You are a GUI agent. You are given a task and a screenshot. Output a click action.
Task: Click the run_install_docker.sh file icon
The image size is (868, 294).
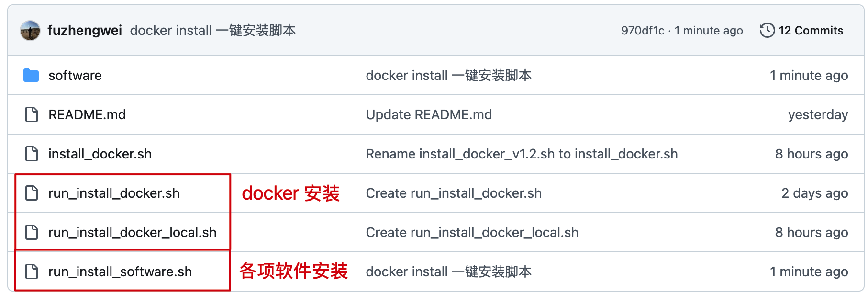point(32,193)
